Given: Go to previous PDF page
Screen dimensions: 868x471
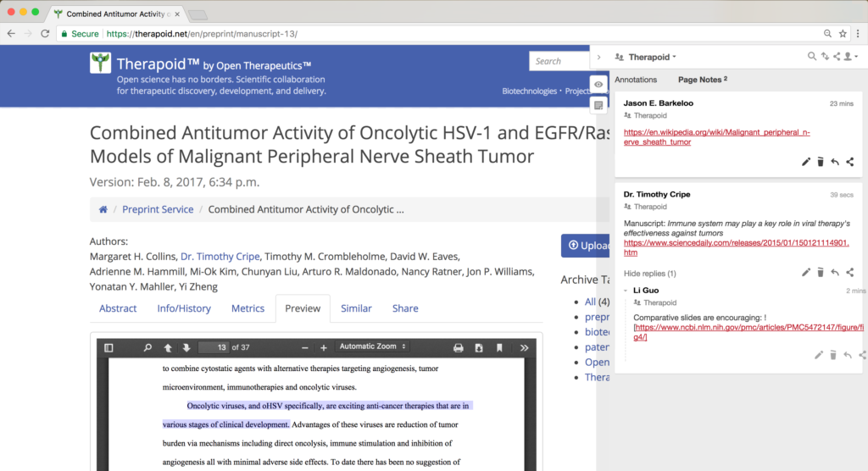Looking at the screenshot, I should pos(168,347).
